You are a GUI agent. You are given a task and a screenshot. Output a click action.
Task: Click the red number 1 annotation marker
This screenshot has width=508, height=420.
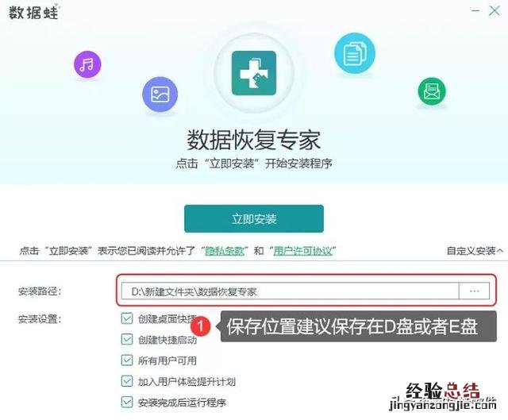[x=200, y=326]
